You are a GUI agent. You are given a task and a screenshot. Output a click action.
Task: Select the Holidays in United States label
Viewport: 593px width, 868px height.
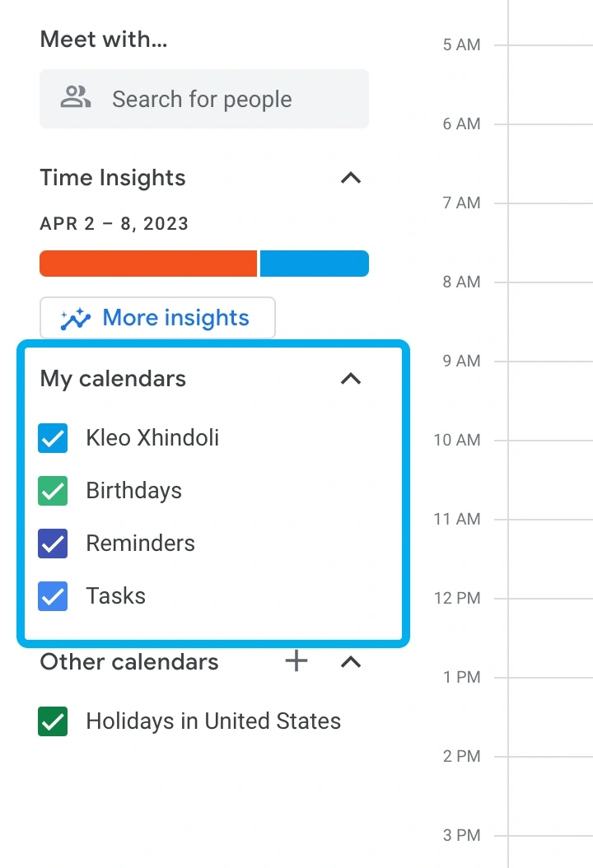(x=213, y=721)
